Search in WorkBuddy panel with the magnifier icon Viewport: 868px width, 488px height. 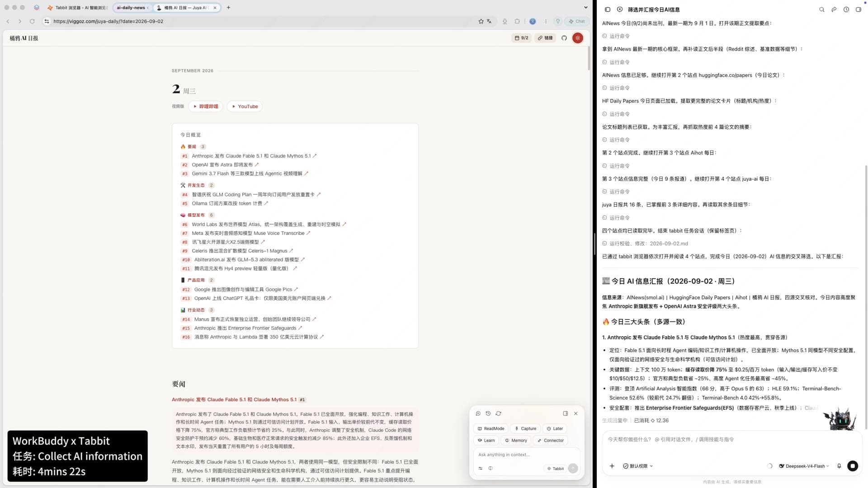[x=822, y=9]
